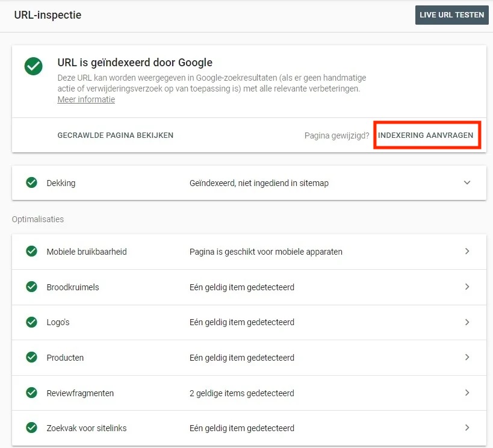Click GECRAWLDE PAGINA BEKIJKEN
Viewport: 493px width, 448px height.
[x=116, y=135]
